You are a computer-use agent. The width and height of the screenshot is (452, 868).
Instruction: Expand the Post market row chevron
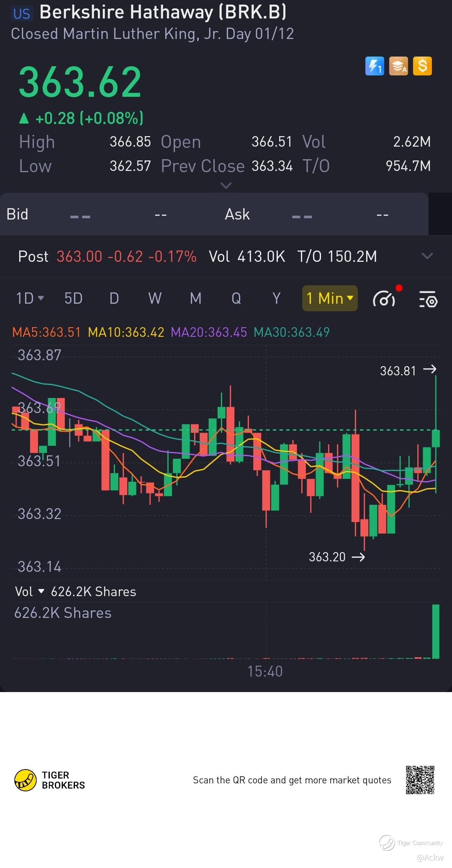(427, 256)
